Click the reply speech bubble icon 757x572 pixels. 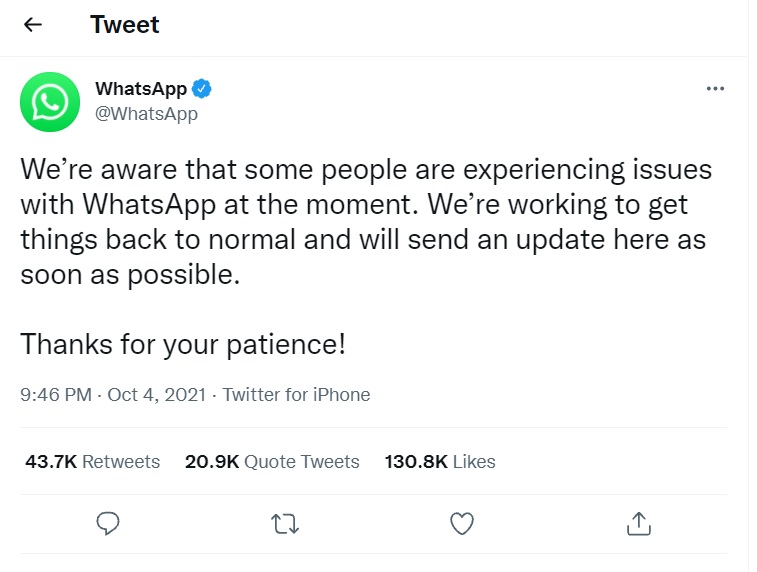(x=109, y=522)
